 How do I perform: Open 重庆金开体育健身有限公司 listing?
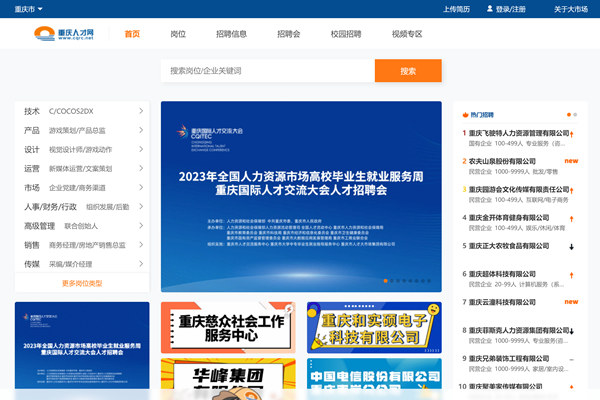point(509,217)
